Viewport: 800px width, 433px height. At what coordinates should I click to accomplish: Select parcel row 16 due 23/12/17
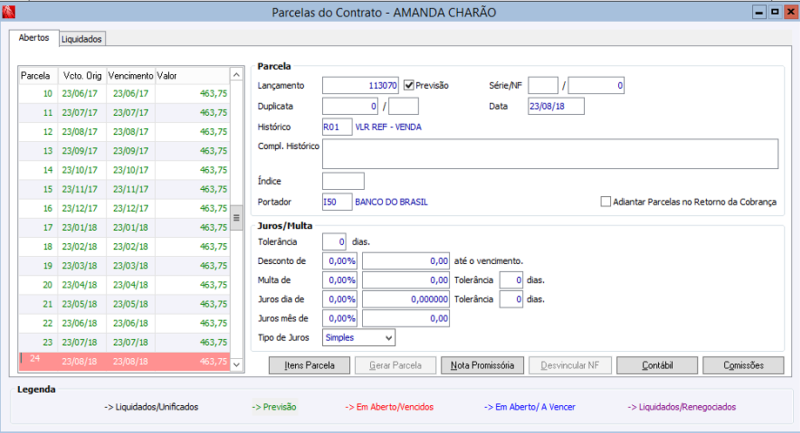(x=124, y=208)
